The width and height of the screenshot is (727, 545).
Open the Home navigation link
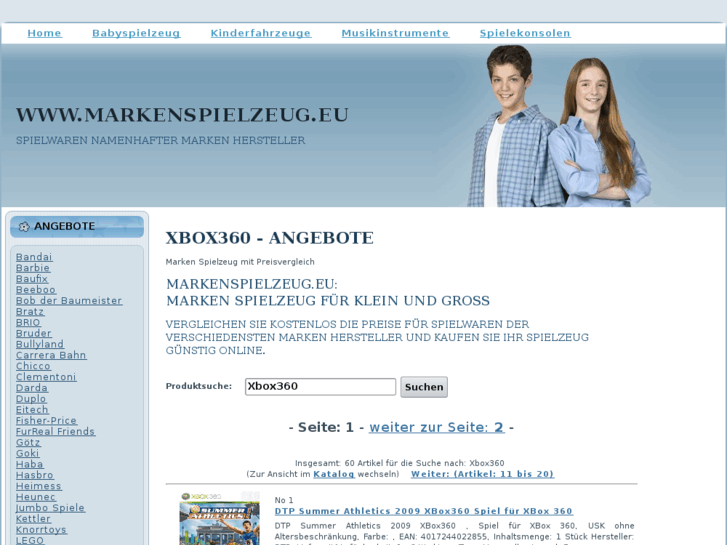pyautogui.click(x=45, y=33)
